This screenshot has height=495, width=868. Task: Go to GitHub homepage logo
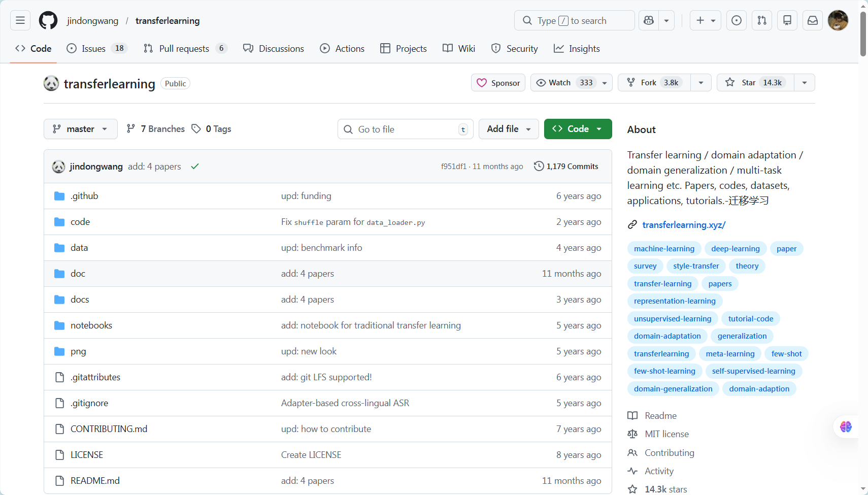tap(48, 20)
